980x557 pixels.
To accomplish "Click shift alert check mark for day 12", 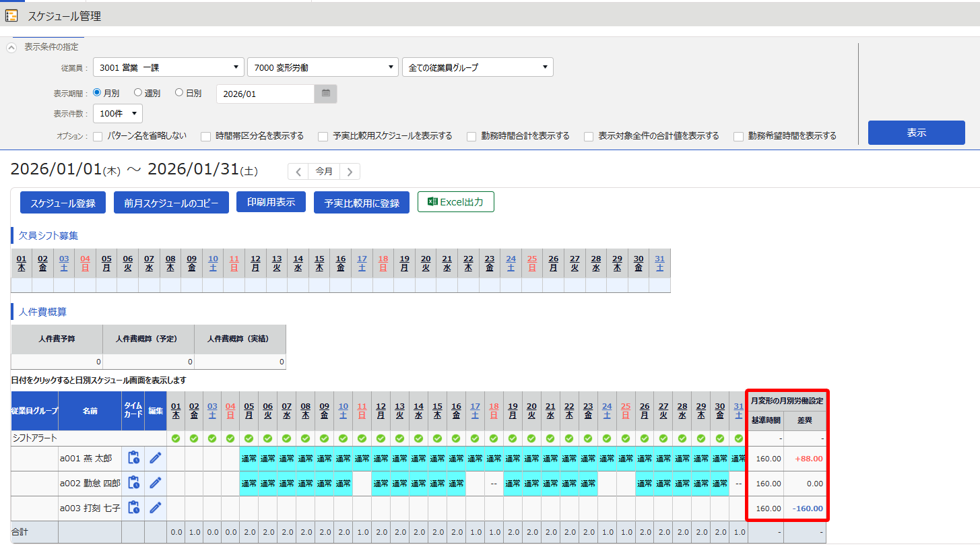I will click(381, 438).
